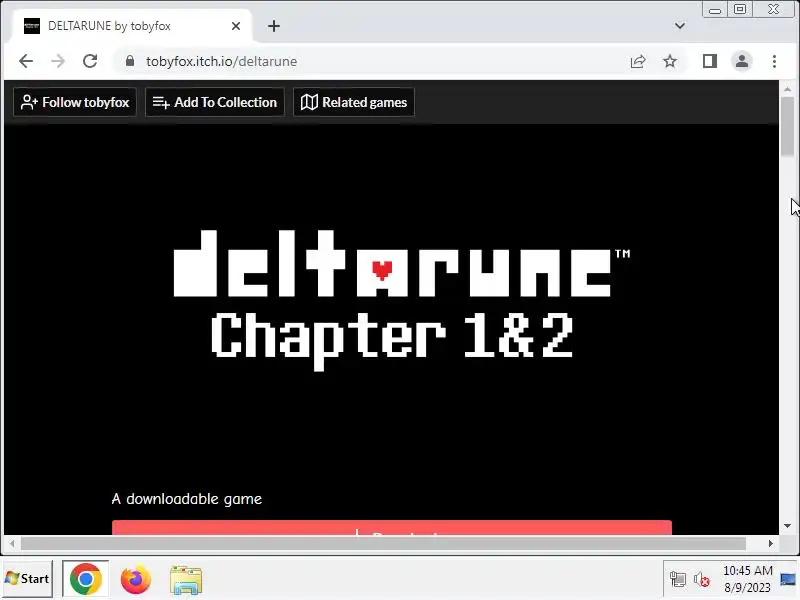The image size is (800, 600).
Task: Open the Chrome profile avatar
Action: coord(742,61)
